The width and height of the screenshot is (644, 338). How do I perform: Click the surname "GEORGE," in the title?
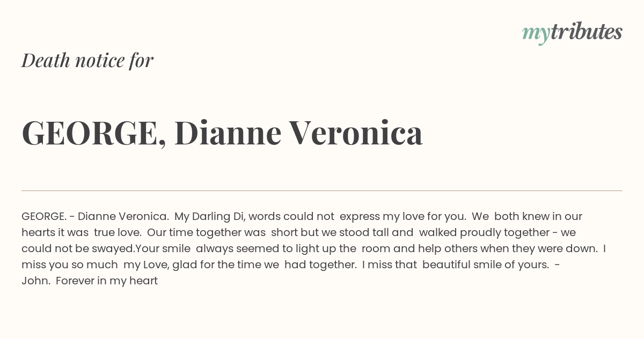(93, 134)
